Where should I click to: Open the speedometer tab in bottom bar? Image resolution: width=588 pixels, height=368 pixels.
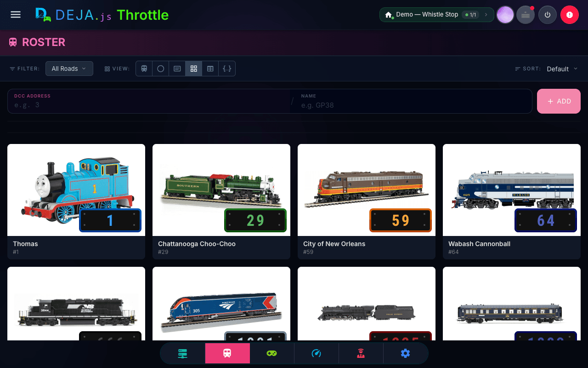point(317,353)
